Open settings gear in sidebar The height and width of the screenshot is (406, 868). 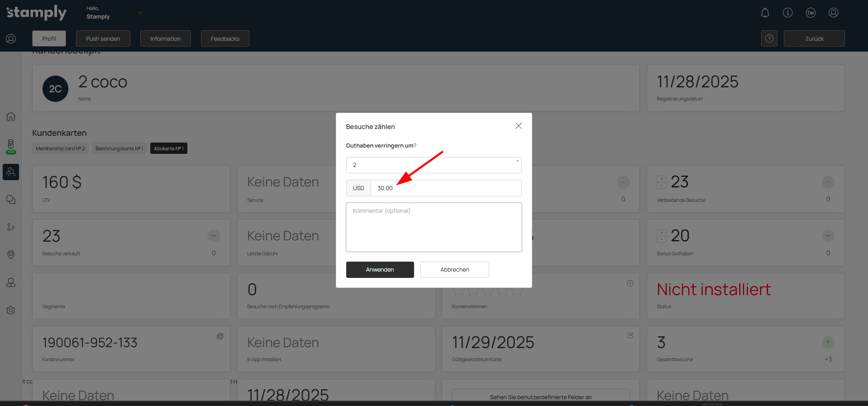[11, 310]
